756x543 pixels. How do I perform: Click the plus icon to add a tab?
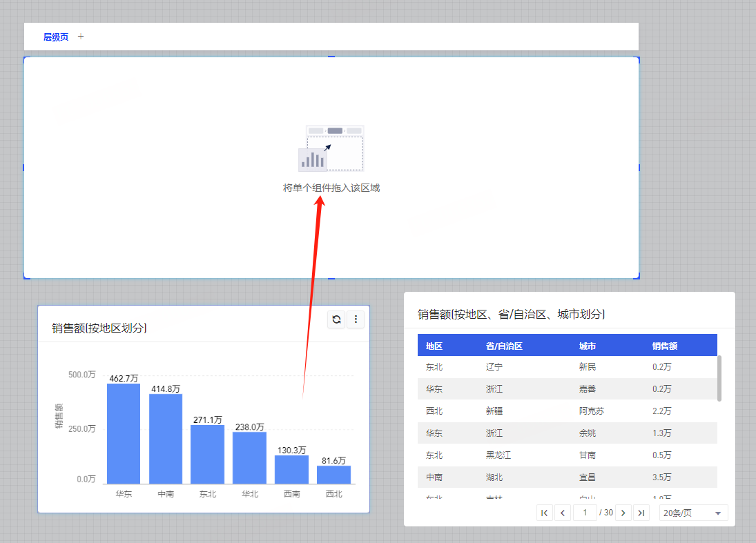81,37
